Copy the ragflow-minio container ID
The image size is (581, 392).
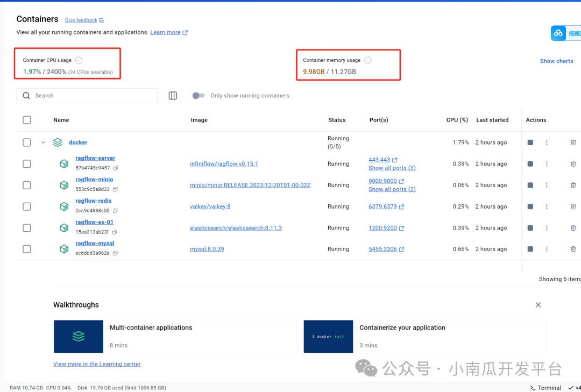pyautogui.click(x=115, y=189)
